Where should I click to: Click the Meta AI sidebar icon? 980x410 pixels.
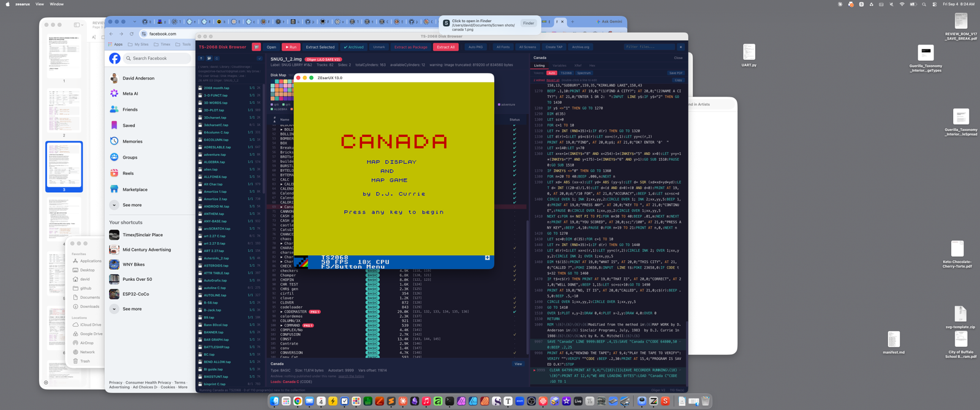(x=114, y=94)
